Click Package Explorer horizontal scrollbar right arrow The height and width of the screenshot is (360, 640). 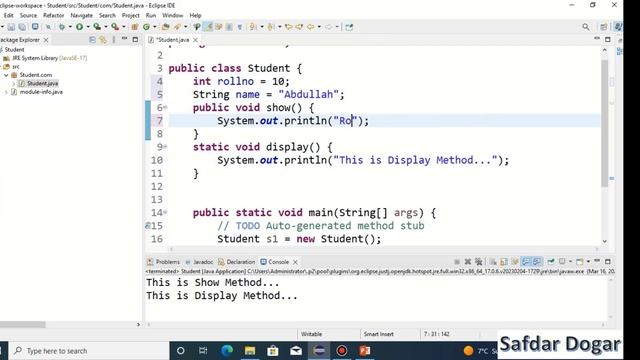138,324
